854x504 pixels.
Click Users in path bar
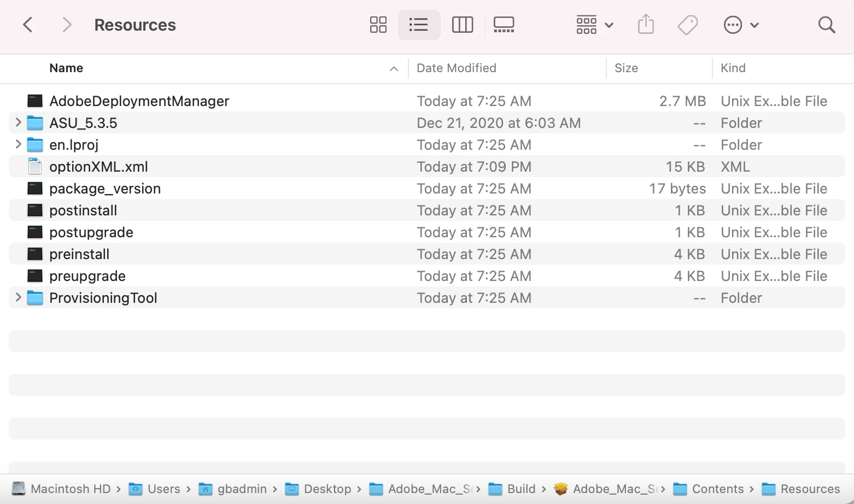click(163, 489)
